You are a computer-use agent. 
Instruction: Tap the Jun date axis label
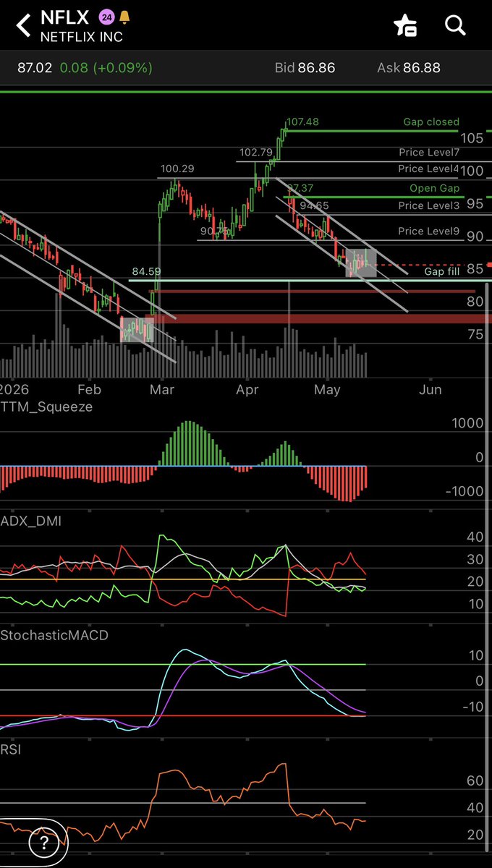tap(430, 389)
